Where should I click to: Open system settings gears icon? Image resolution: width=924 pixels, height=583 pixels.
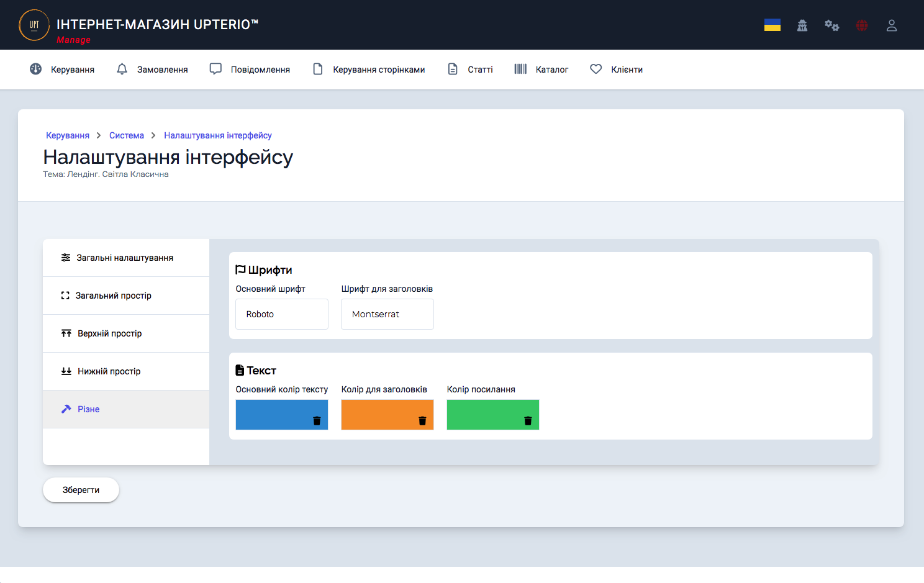pos(832,25)
